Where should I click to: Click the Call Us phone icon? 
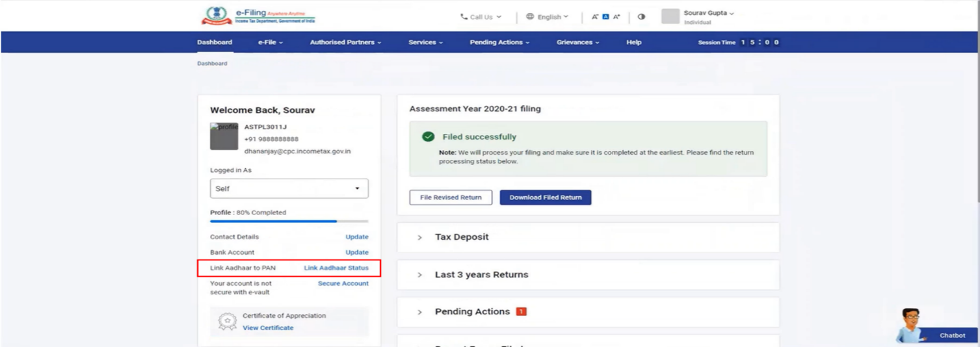464,17
